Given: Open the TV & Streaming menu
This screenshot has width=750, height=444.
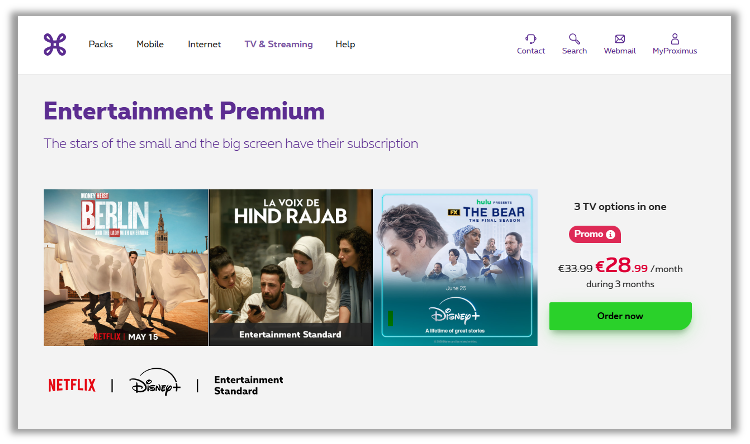Looking at the screenshot, I should click(x=278, y=44).
